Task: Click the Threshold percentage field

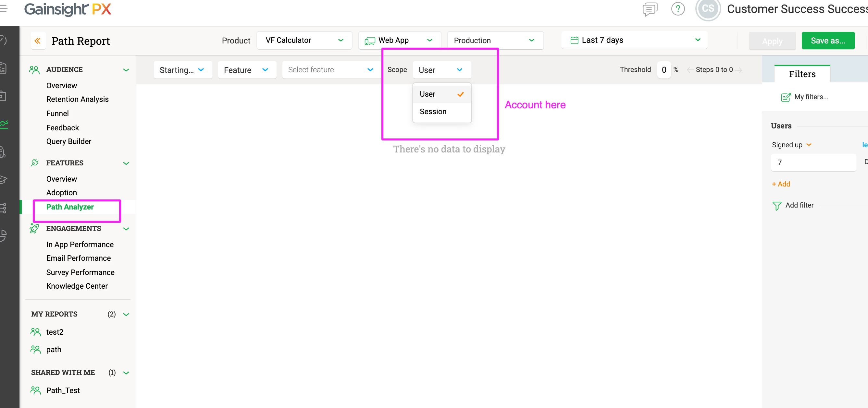Action: 663,70
